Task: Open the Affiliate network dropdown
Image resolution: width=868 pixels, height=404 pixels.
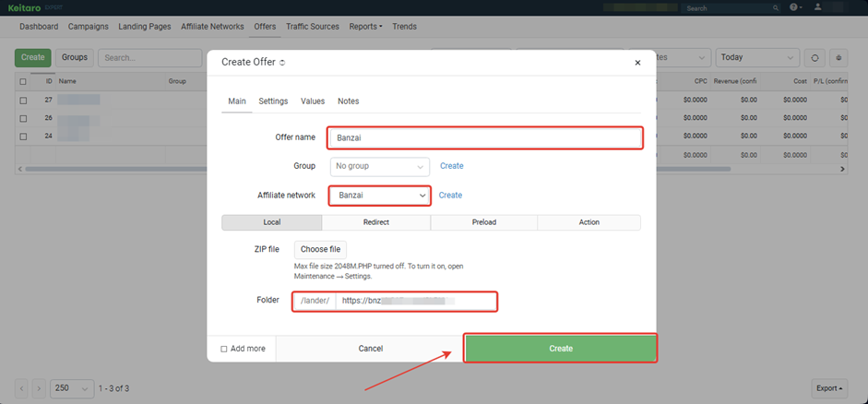Action: tap(380, 196)
